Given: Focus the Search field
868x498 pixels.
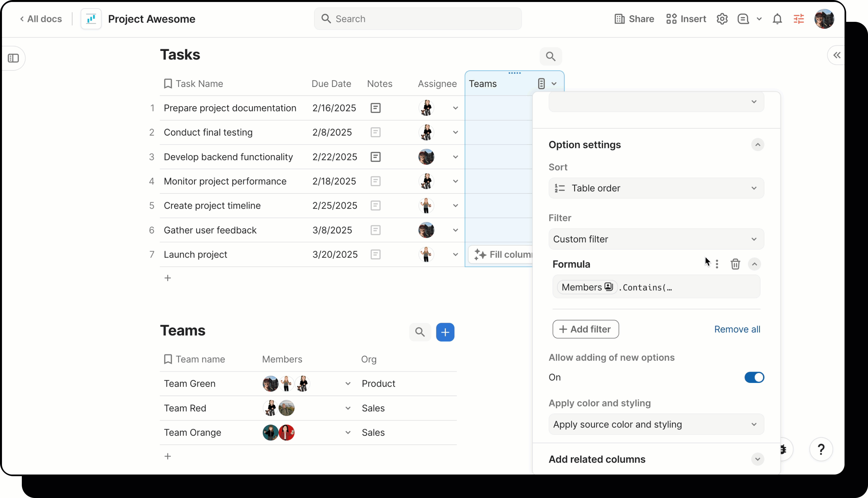Looking at the screenshot, I should [x=418, y=19].
